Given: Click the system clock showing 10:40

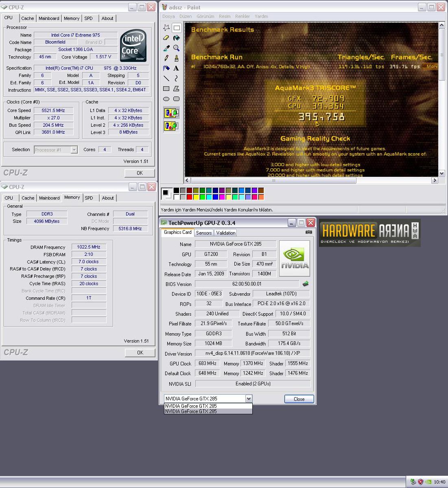Looking at the screenshot, I should click(439, 482).
